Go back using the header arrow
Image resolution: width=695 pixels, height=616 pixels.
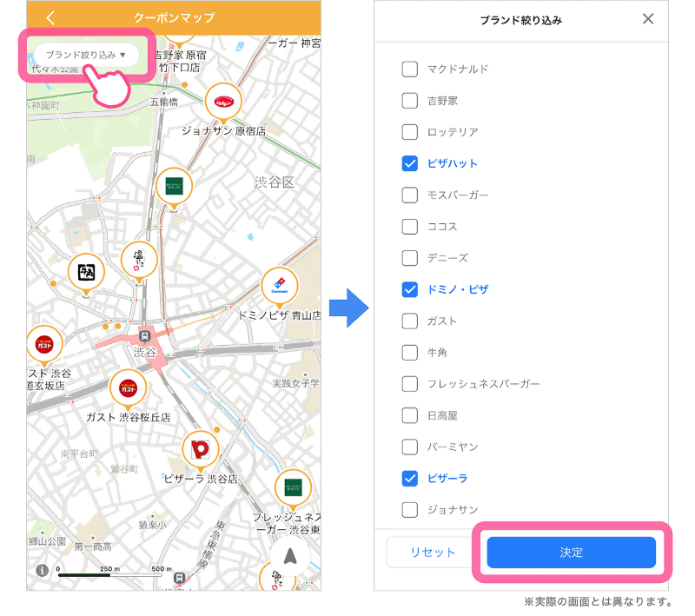pyautogui.click(x=50, y=17)
